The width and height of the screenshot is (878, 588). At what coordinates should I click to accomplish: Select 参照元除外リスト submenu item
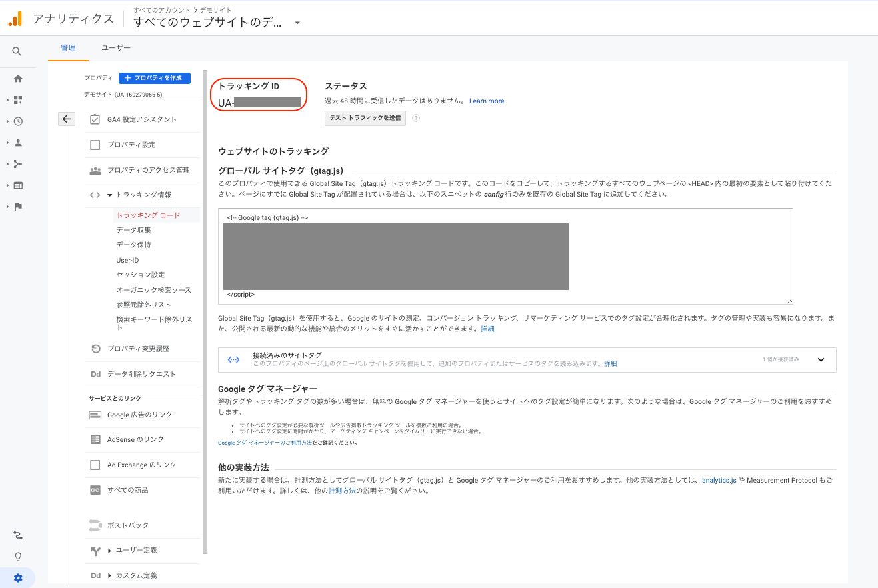pos(143,305)
